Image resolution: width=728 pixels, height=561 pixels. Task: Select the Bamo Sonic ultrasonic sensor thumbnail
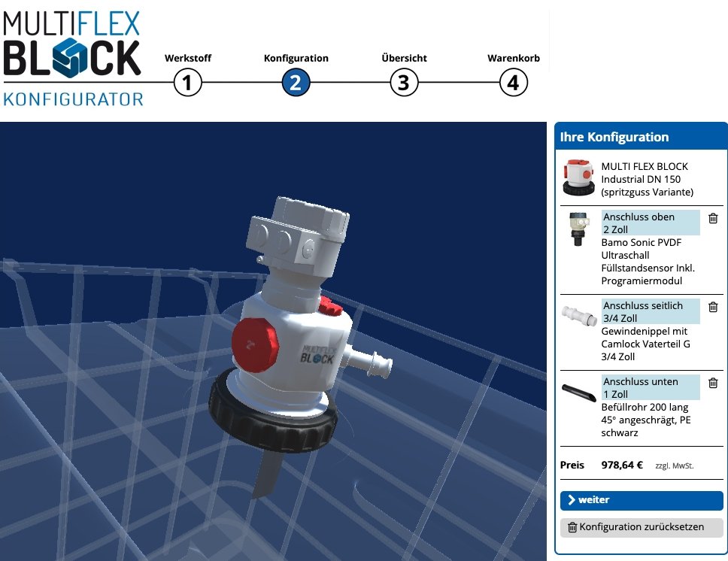pos(578,229)
